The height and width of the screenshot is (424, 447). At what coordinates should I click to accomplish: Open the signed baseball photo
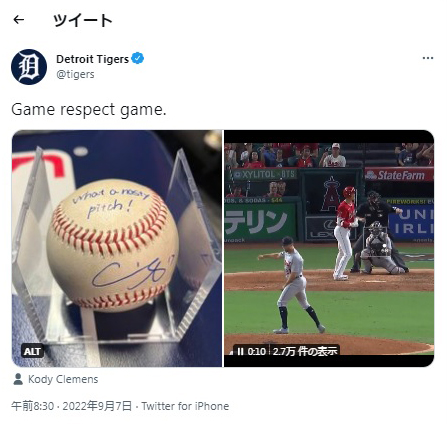tap(117, 248)
